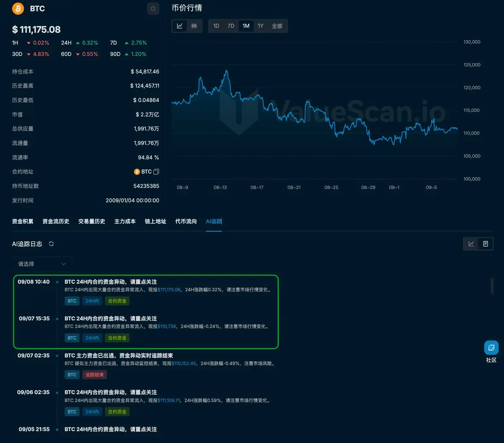Screen dimensions: 504x443
Task: Select the 7D chart range
Action: click(x=231, y=26)
